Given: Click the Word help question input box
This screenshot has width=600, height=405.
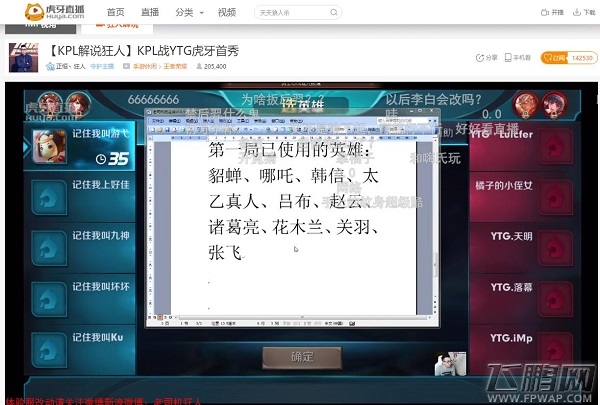Looking at the screenshot, I should 401,121.
